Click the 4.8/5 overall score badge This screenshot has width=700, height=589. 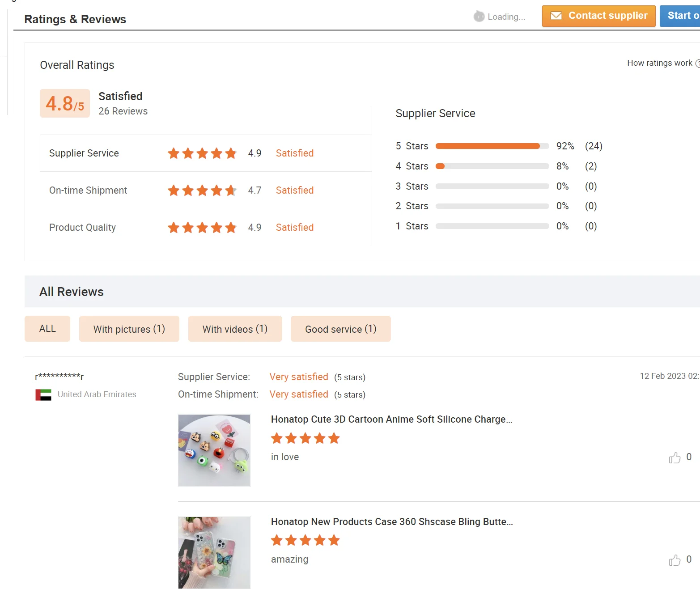point(65,103)
